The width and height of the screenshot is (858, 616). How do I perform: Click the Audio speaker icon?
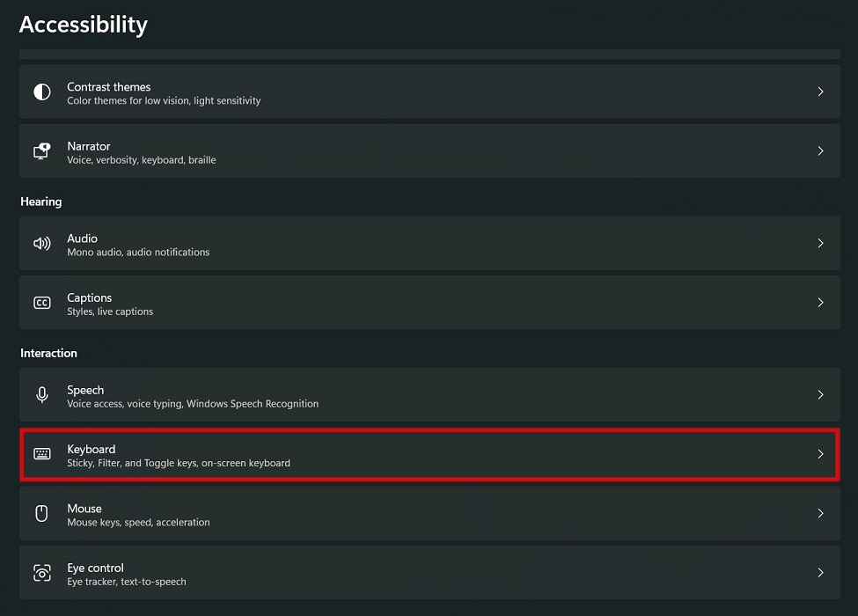click(41, 244)
